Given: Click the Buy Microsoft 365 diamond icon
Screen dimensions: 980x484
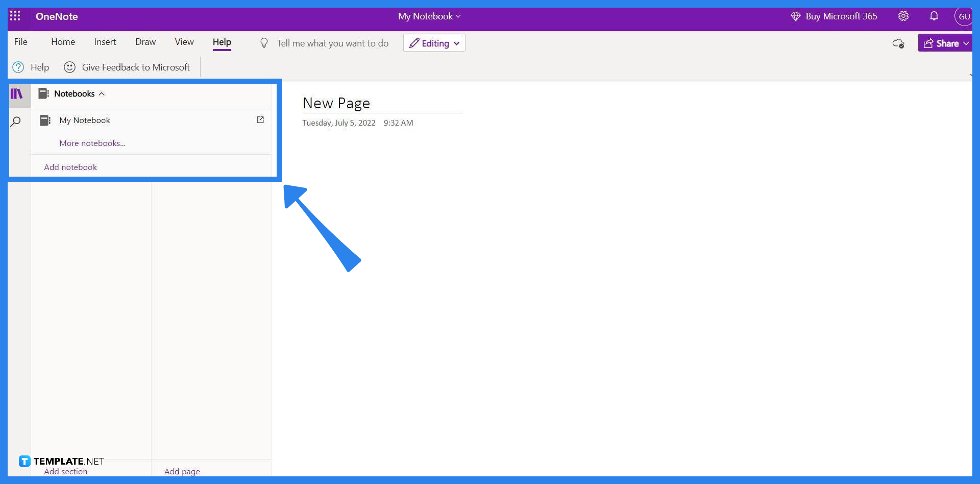Looking at the screenshot, I should (x=796, y=16).
